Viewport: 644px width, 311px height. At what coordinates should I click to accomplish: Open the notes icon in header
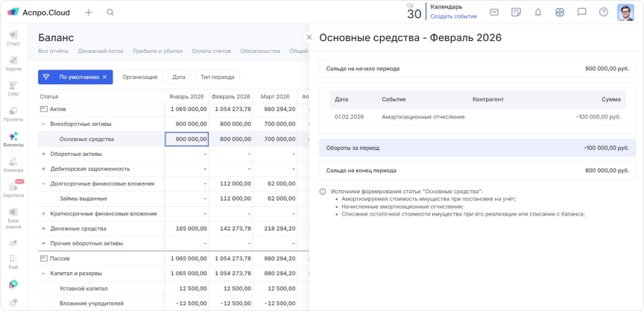[x=517, y=13]
